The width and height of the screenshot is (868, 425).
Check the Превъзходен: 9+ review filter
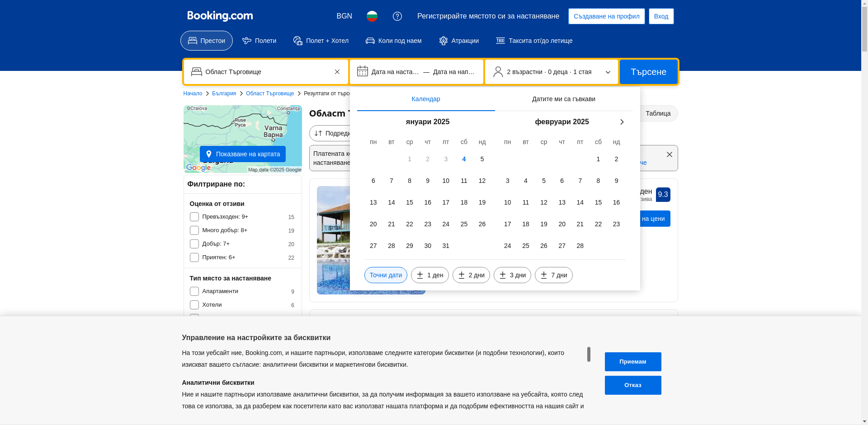tap(194, 217)
